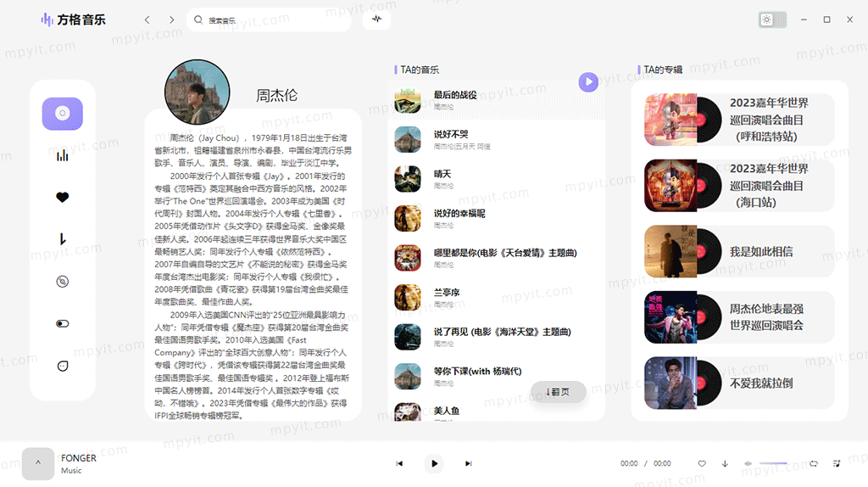
Task: Expand the player with the up chevron
Action: click(x=38, y=464)
